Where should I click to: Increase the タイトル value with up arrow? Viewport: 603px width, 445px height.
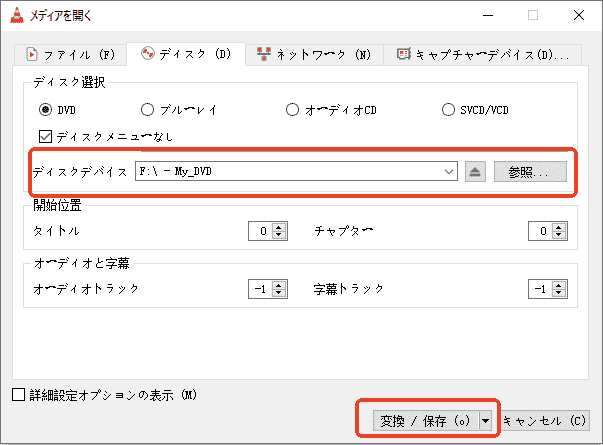click(x=279, y=227)
